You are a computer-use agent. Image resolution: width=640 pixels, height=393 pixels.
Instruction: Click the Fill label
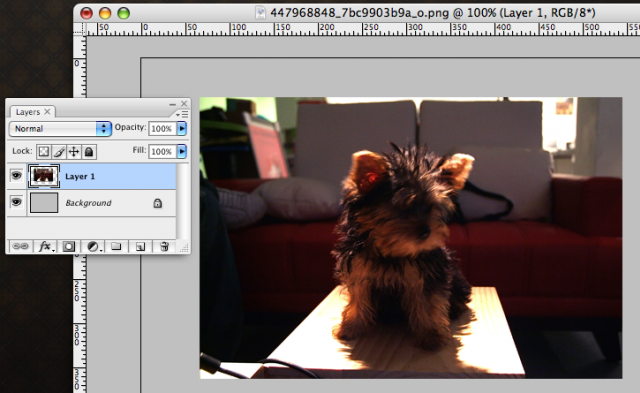click(139, 150)
